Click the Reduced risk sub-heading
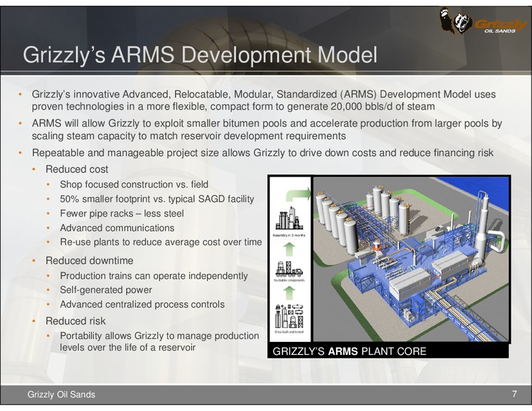The width and height of the screenshot is (532, 411). [x=75, y=321]
